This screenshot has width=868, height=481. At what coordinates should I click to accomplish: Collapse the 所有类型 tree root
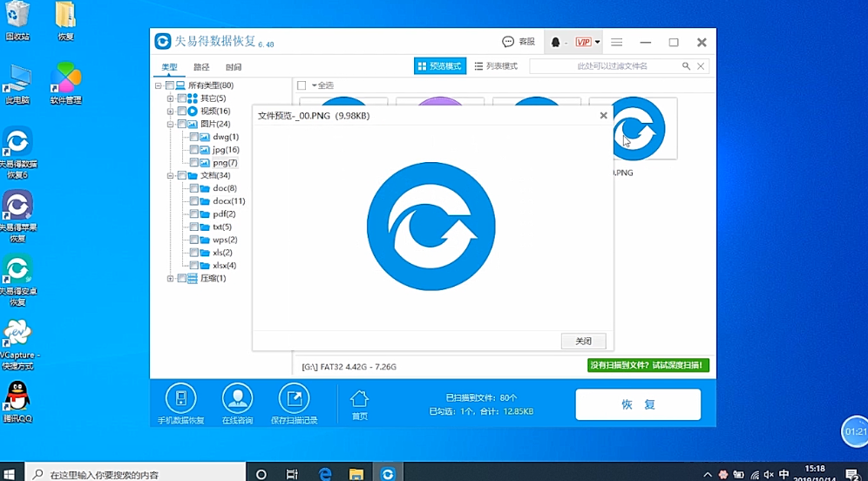click(159, 85)
